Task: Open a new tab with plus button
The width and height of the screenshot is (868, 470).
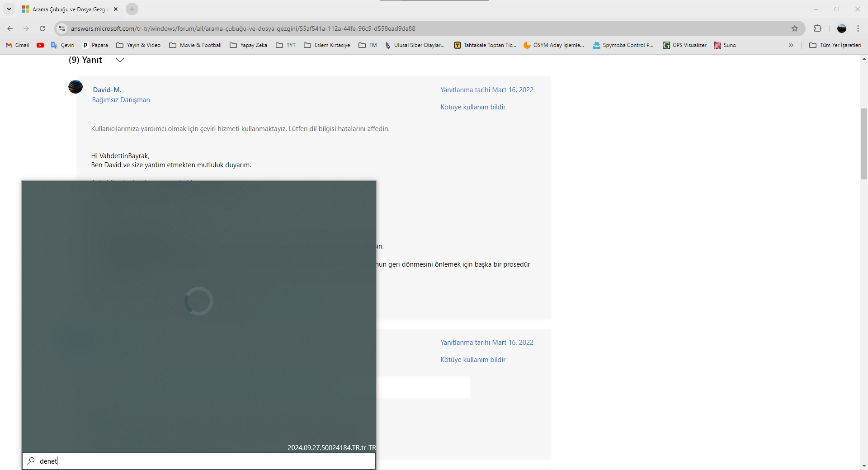Action: tap(132, 9)
